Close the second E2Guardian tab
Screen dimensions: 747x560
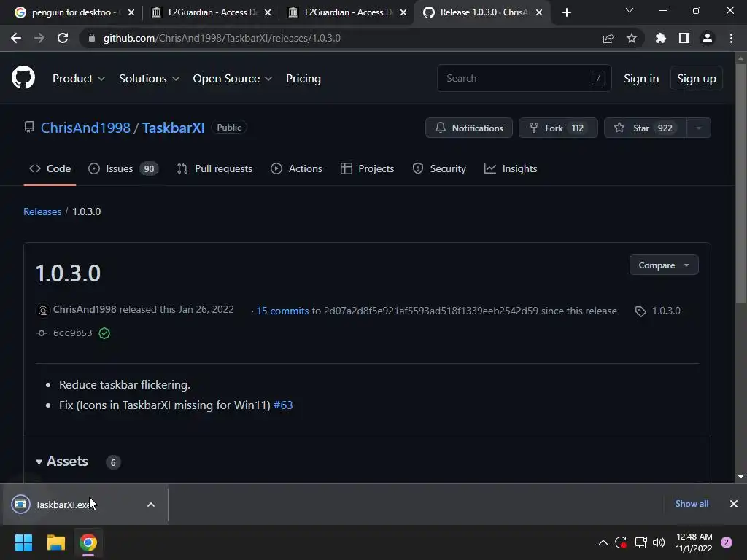(403, 12)
